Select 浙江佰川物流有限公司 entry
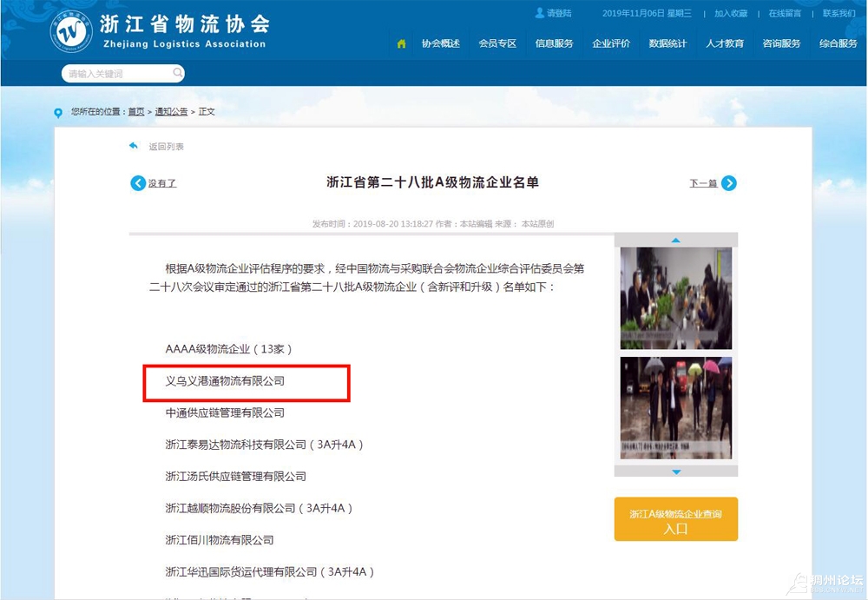This screenshot has height=600, width=868. coord(220,540)
